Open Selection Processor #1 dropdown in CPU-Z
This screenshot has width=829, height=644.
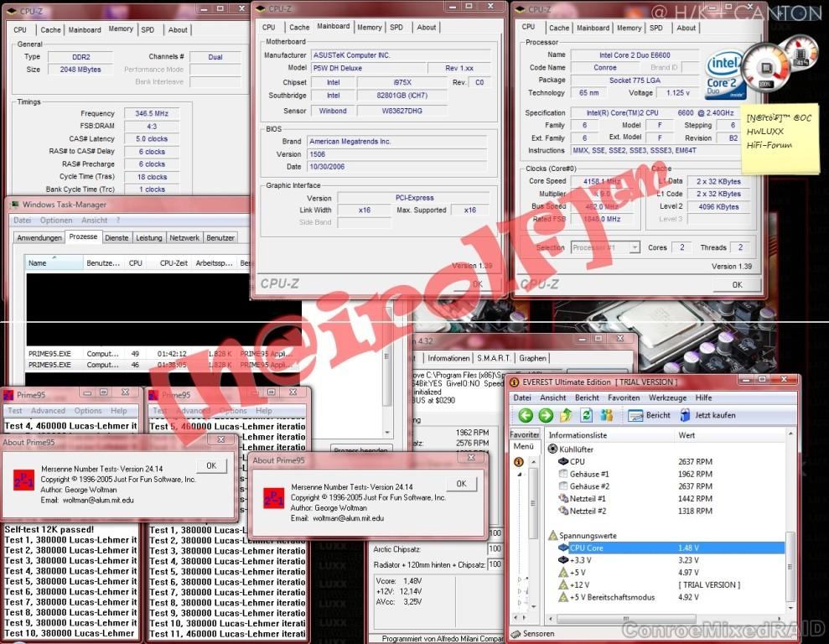tap(635, 247)
